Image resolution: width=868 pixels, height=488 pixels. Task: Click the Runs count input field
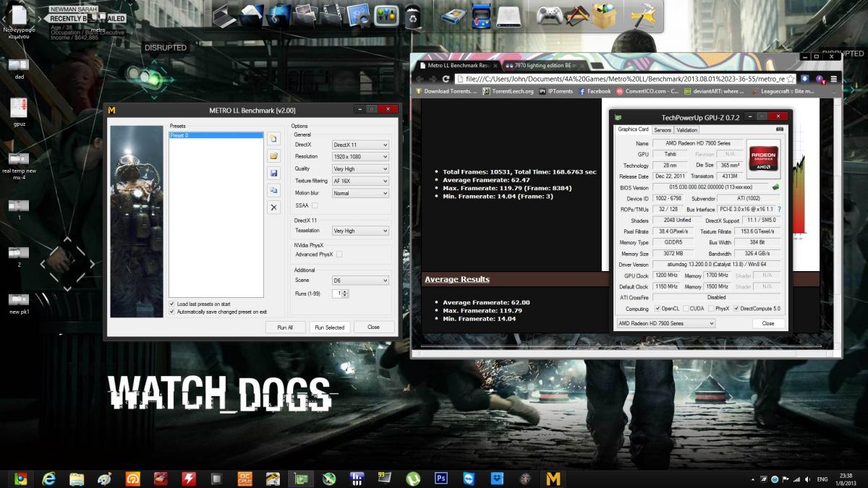click(x=337, y=294)
